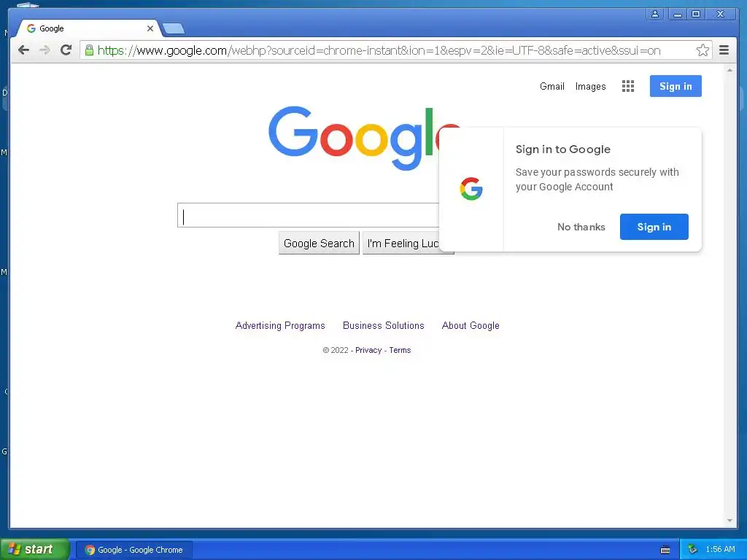This screenshot has height=560, width=747.
Task: Open a new tab
Action: coord(174,29)
